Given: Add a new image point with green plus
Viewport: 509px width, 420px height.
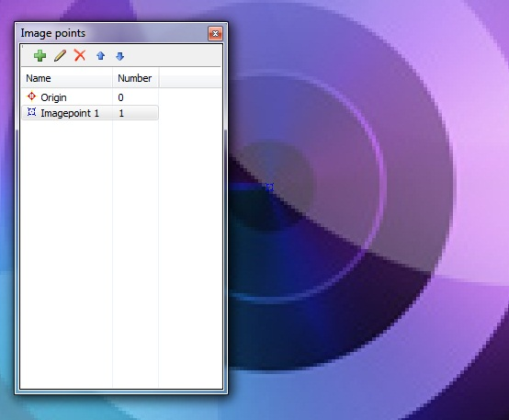Looking at the screenshot, I should point(40,55).
